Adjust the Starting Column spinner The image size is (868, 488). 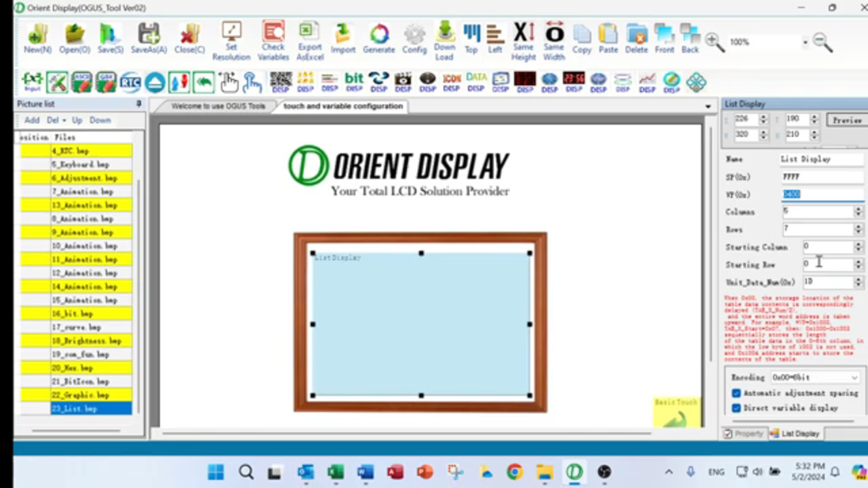coord(858,247)
